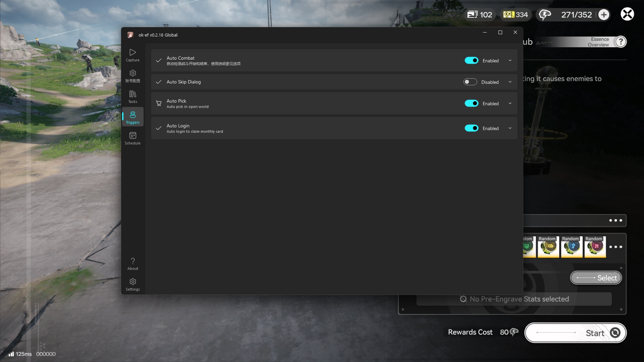Disable the Auto Combat toggle
Screen dimensions: 644x362
(471, 61)
